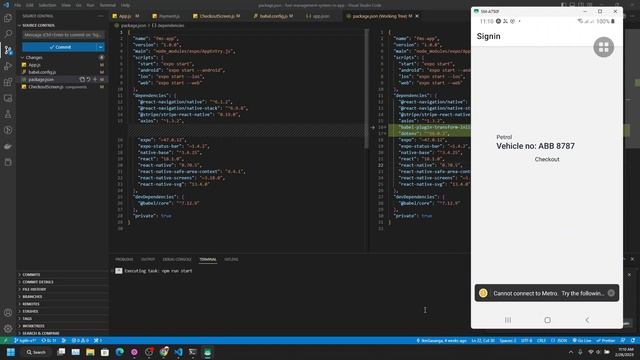
Task: Open Run and Debug view
Action: pyautogui.click(x=8, y=66)
